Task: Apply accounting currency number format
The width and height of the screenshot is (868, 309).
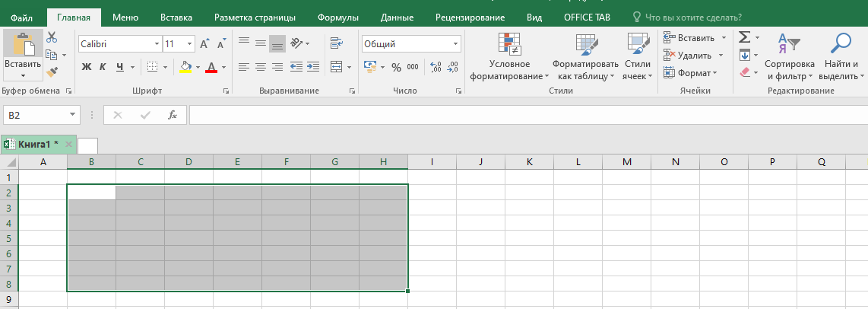Action: (370, 67)
